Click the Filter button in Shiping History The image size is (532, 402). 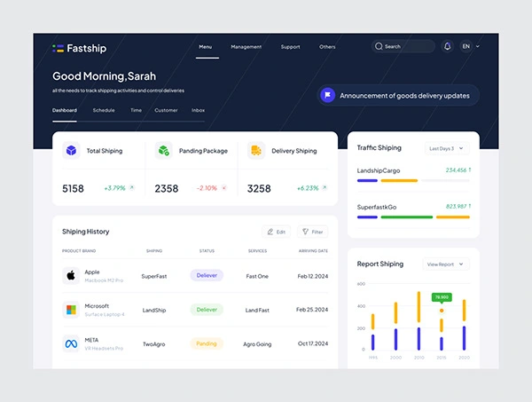click(x=312, y=232)
